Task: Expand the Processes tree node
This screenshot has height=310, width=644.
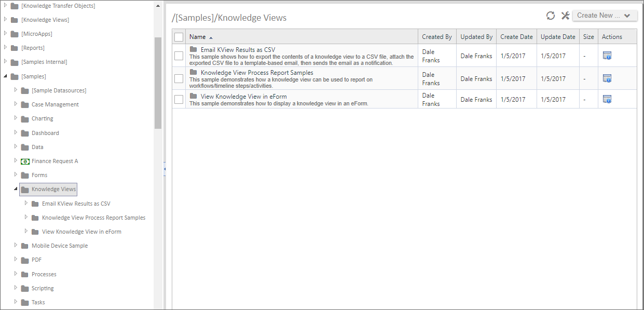Action: coord(16,274)
